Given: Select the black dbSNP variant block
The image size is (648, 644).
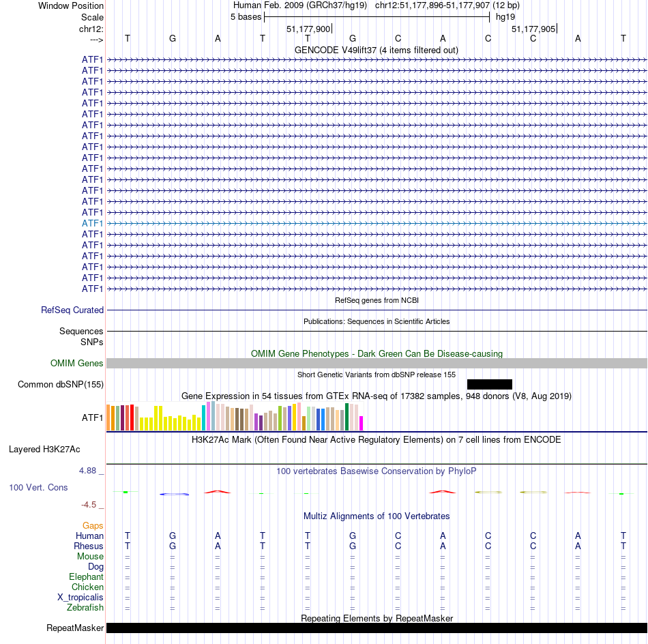Looking at the screenshot, I should [489, 384].
